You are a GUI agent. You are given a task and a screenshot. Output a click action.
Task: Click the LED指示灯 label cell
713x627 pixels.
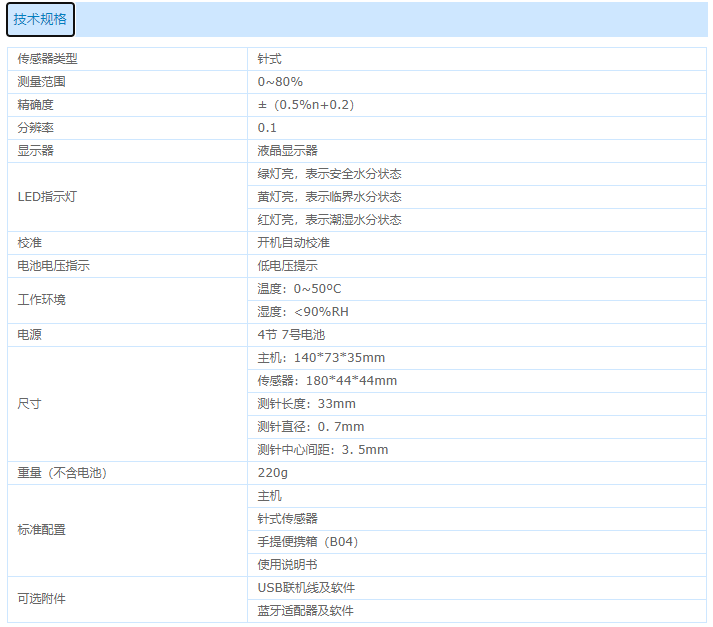pyautogui.click(x=47, y=197)
